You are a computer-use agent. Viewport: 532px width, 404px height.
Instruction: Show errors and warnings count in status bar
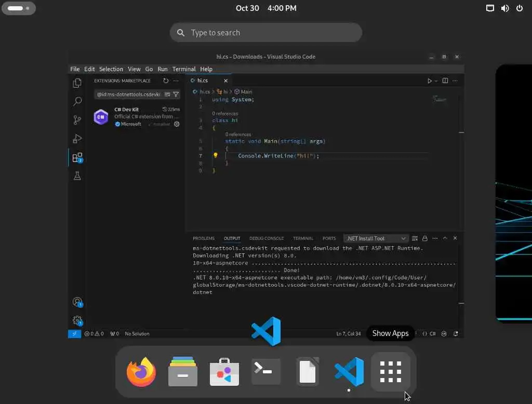94,334
